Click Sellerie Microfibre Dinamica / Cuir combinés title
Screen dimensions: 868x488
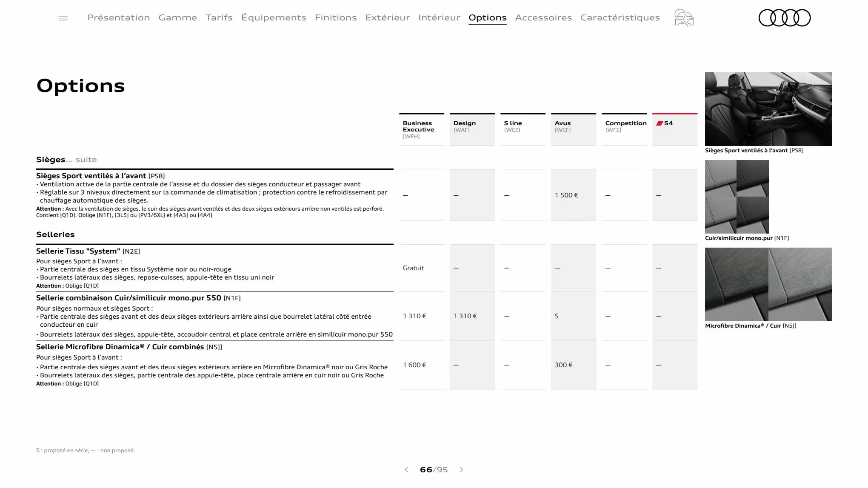click(129, 347)
